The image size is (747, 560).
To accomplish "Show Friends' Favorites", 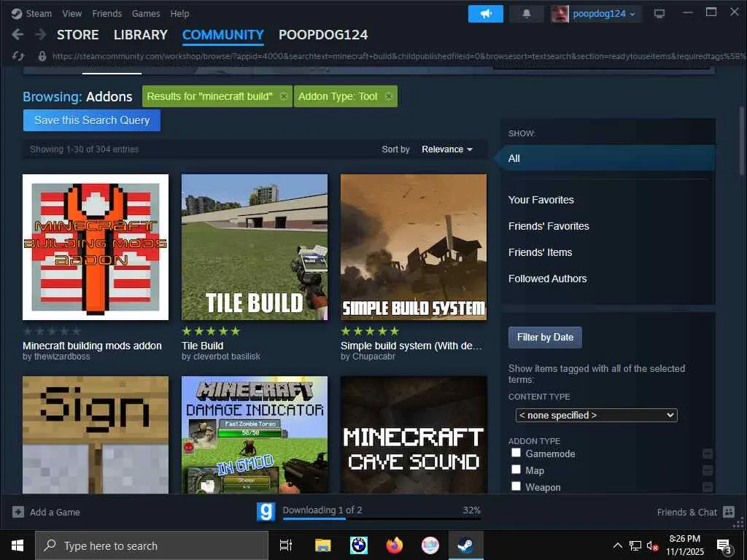I will (549, 226).
